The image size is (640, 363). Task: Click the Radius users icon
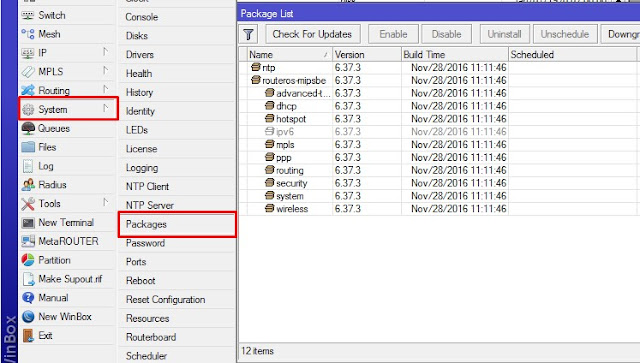coord(28,185)
